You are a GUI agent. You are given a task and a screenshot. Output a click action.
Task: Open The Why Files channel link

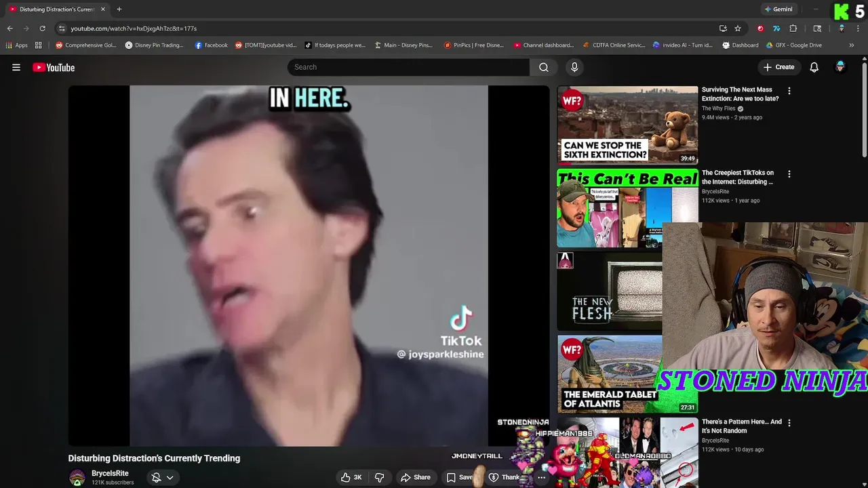pos(718,108)
